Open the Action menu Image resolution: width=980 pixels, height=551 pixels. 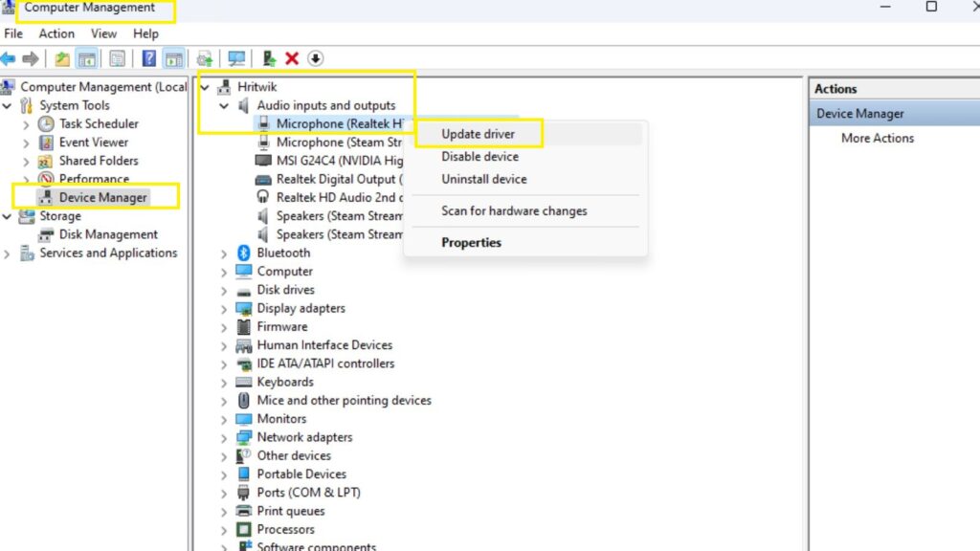click(56, 33)
